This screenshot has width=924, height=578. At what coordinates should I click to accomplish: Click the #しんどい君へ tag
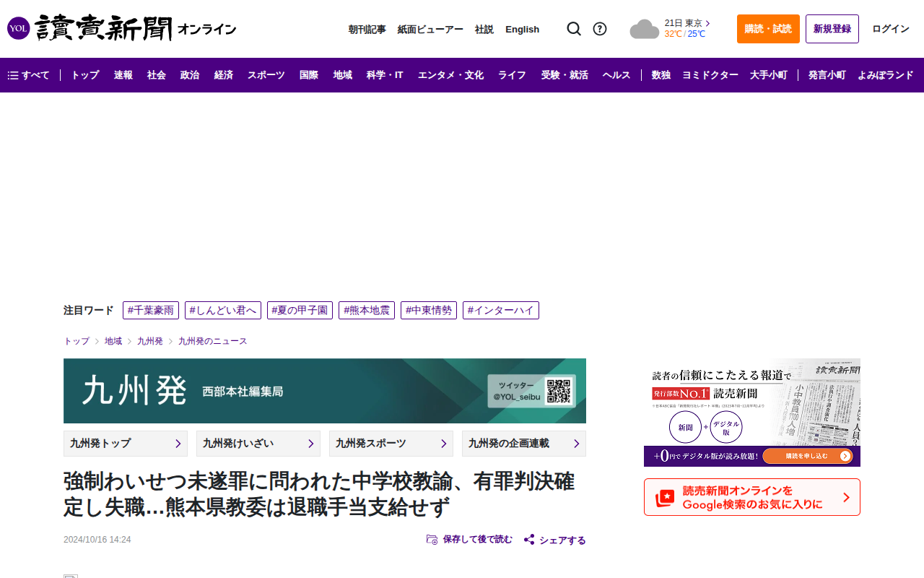[x=223, y=311]
